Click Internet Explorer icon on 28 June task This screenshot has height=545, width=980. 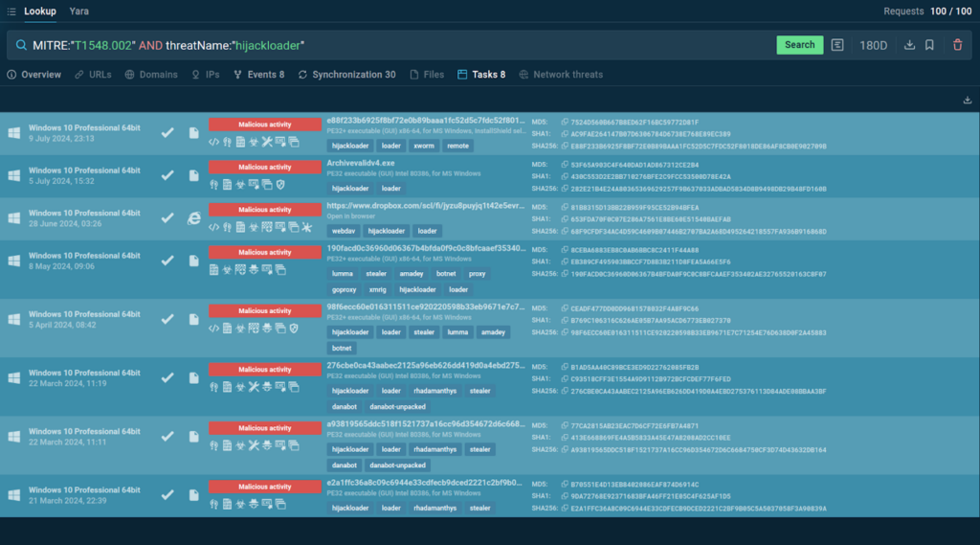coord(193,218)
